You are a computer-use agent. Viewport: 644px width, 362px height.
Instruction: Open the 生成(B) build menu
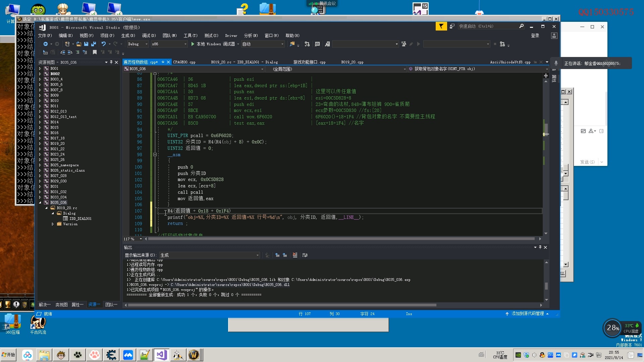click(x=128, y=36)
